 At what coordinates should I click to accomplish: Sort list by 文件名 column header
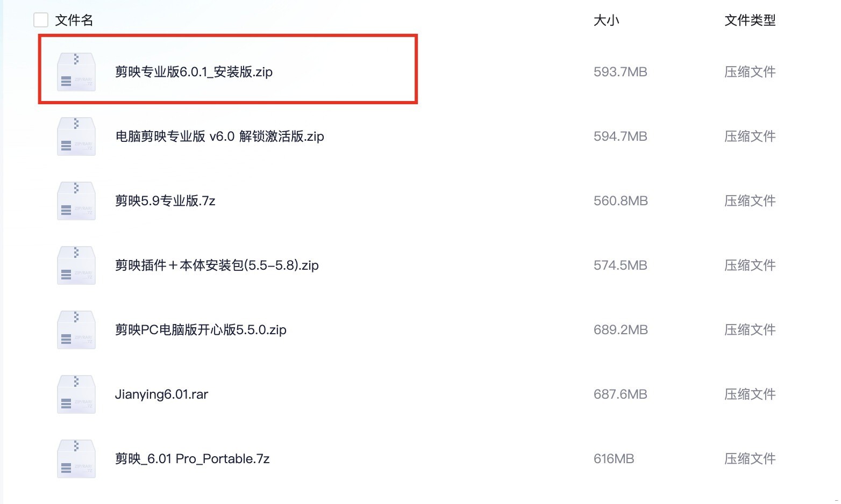click(74, 20)
